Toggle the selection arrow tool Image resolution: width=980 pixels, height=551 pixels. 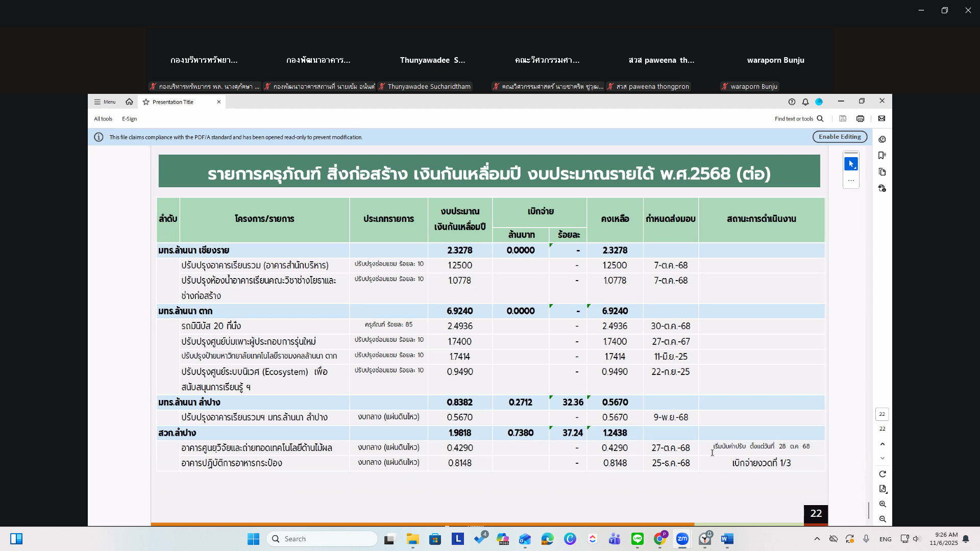click(851, 164)
